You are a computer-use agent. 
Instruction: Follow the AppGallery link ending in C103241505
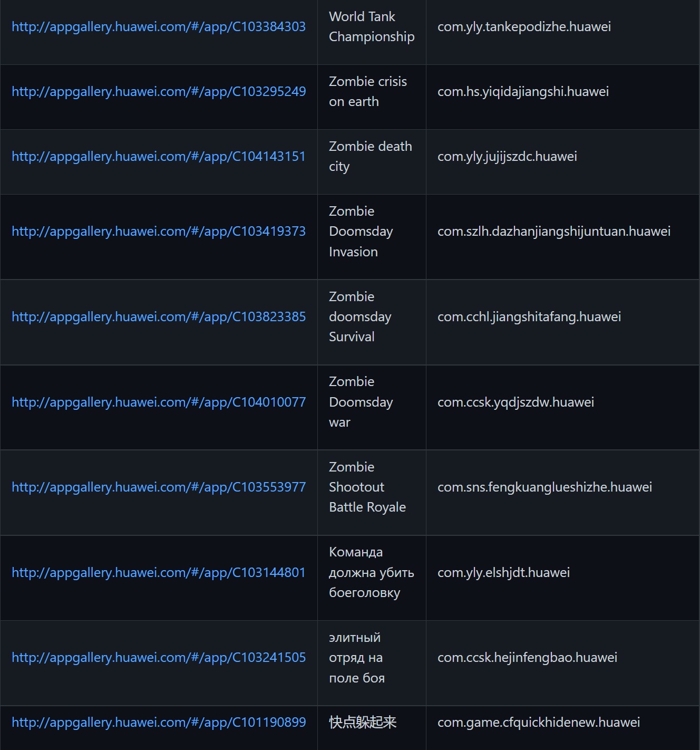pos(159,658)
